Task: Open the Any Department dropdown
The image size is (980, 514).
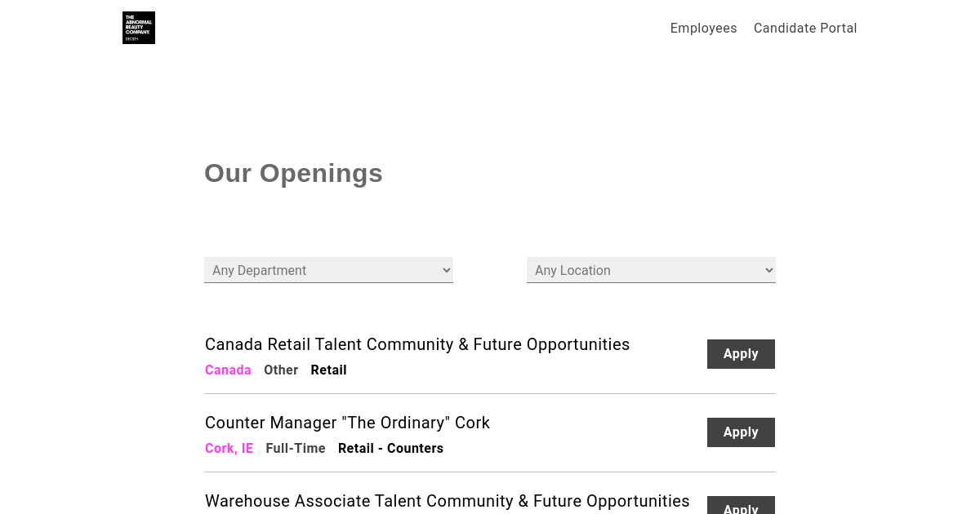Action: coord(327,270)
